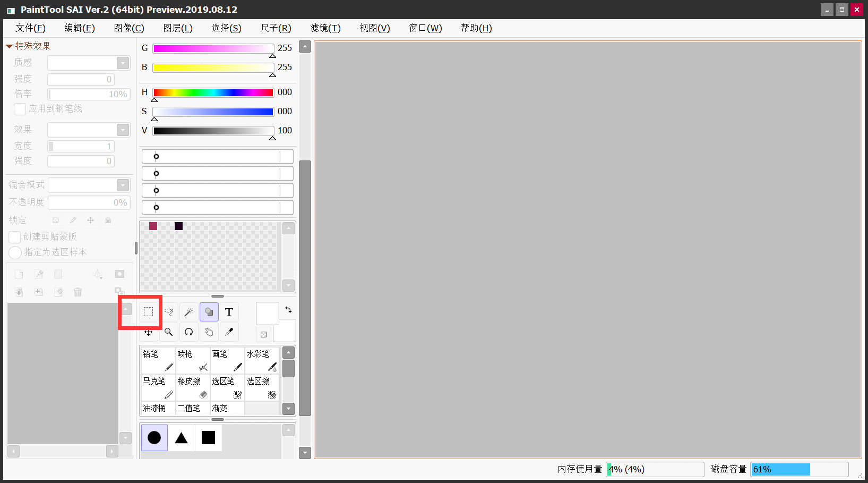This screenshot has height=483, width=868.
Task: Click the merge layer down icon
Action: (x=19, y=292)
